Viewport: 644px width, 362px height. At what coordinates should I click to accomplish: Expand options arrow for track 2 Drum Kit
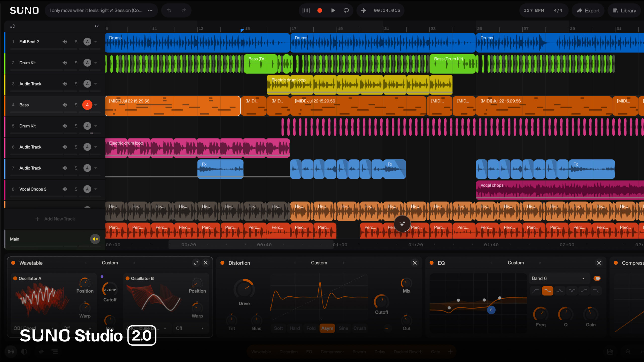(96, 63)
